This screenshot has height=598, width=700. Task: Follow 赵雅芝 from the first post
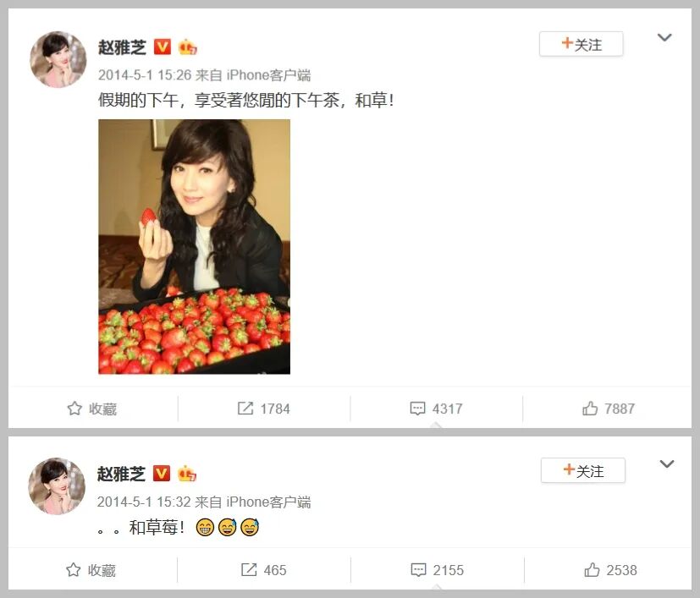581,44
